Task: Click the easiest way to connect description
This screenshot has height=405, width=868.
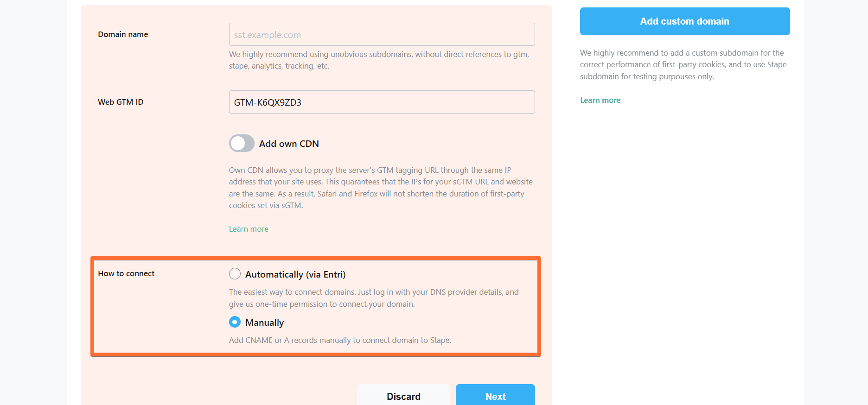Action: tap(374, 298)
